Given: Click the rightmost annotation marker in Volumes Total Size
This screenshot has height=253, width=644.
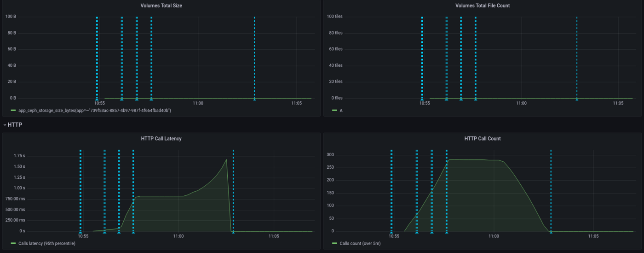Looking at the screenshot, I should [254, 99].
